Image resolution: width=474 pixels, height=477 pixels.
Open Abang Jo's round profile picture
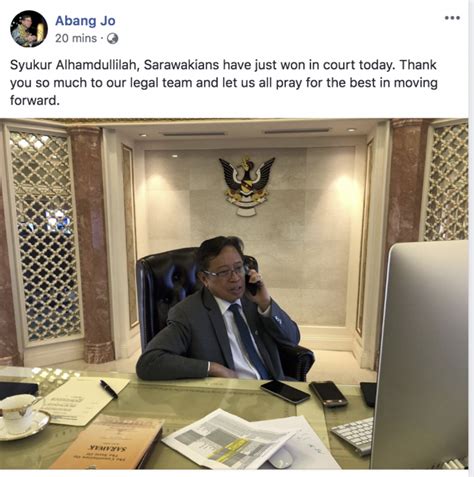click(x=29, y=29)
